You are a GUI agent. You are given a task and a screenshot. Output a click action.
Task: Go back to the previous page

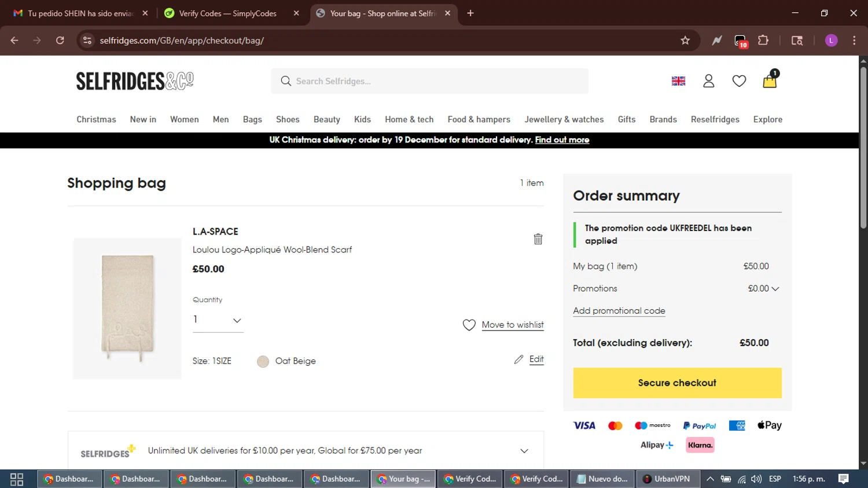[x=14, y=41]
